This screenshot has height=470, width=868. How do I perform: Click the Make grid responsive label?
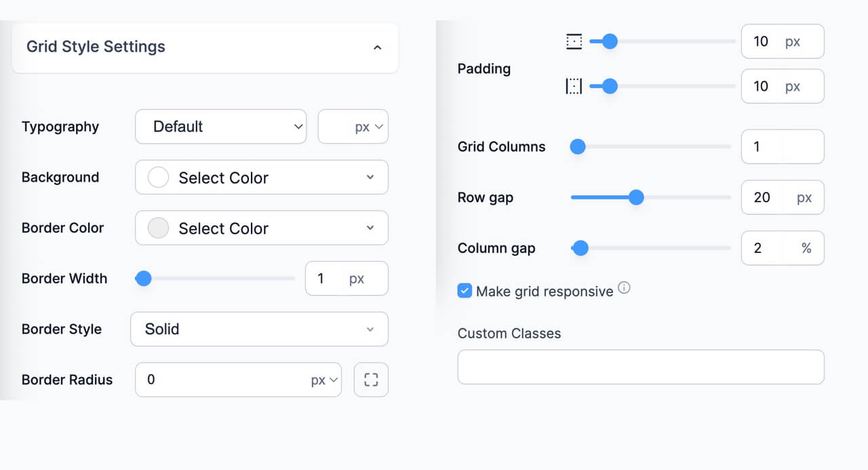(542, 291)
